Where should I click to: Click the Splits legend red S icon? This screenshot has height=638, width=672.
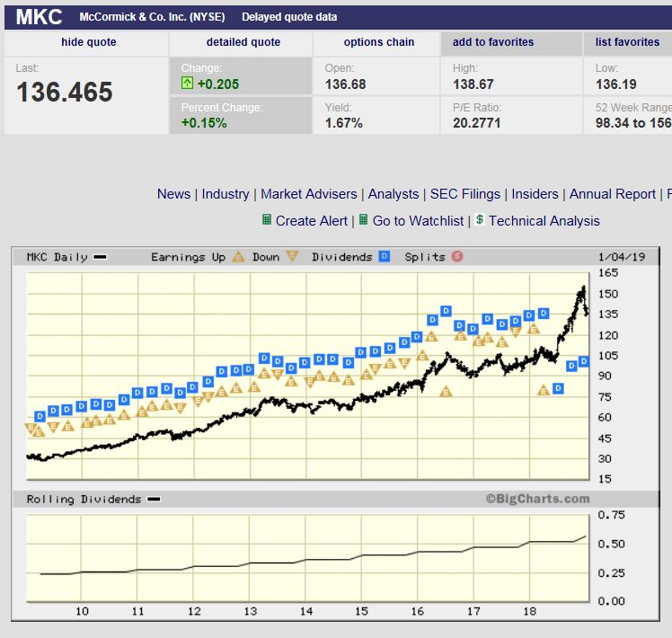pos(457,256)
